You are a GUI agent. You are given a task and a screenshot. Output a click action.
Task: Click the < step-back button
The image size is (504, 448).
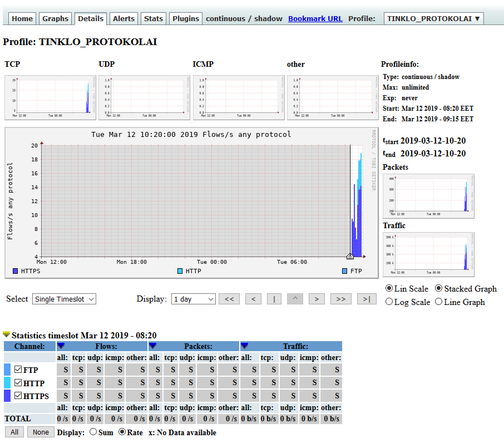[253, 299]
